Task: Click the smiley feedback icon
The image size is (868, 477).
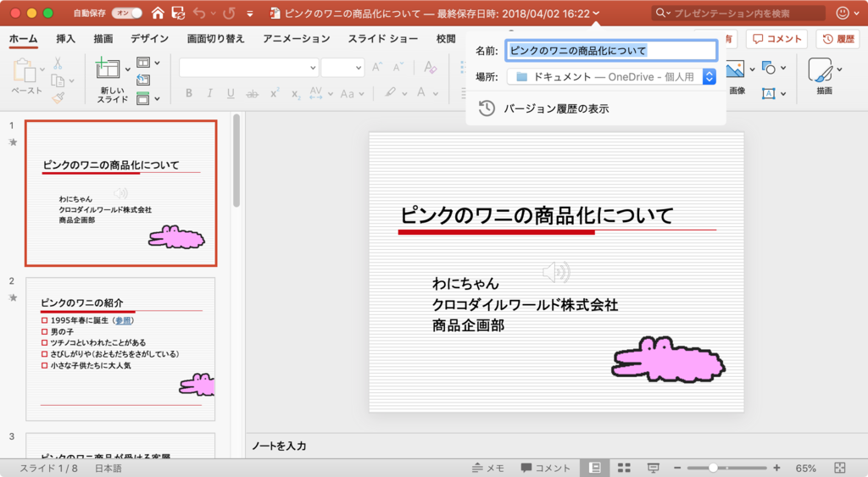Action: 843,13
